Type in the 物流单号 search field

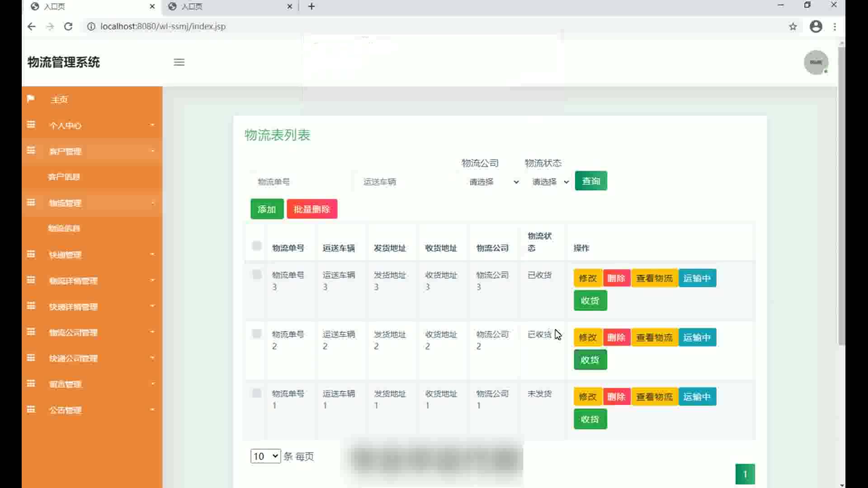coord(298,182)
